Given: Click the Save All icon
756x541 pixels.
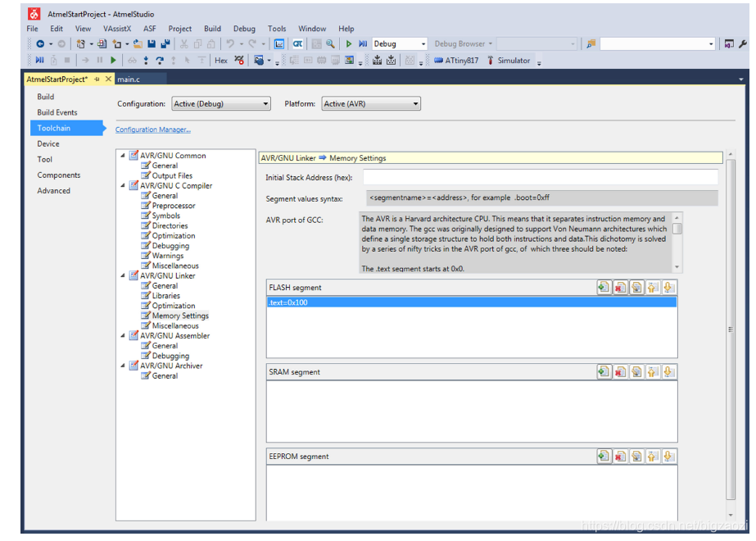Looking at the screenshot, I should [x=165, y=44].
